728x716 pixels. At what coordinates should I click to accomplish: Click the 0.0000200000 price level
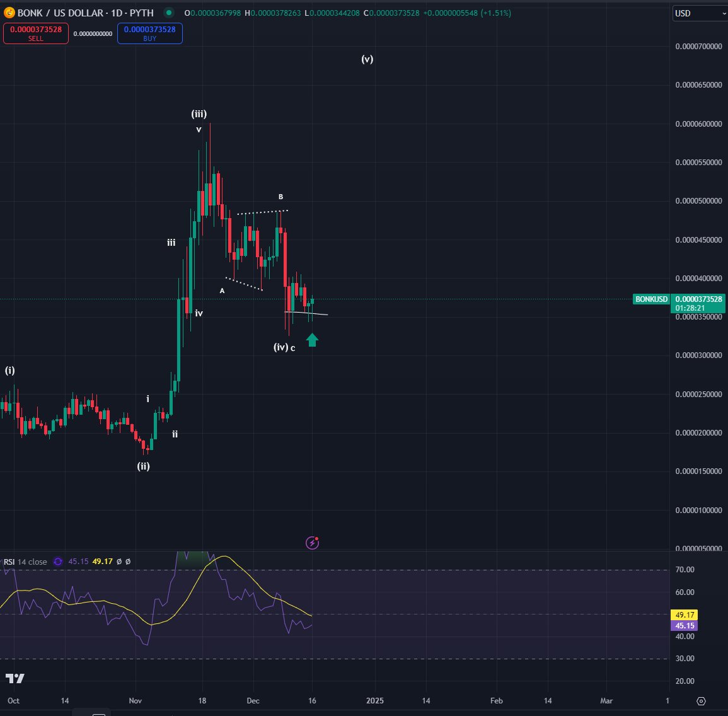click(698, 433)
